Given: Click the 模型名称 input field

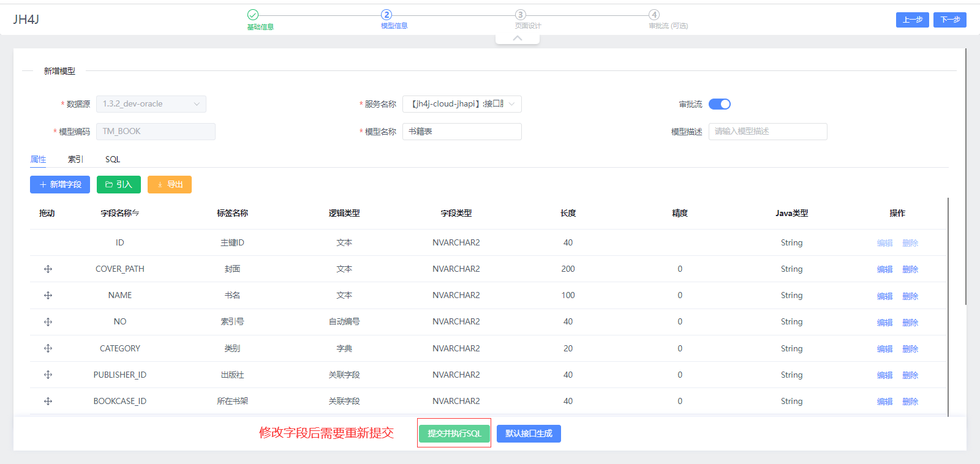Looking at the screenshot, I should tap(462, 132).
